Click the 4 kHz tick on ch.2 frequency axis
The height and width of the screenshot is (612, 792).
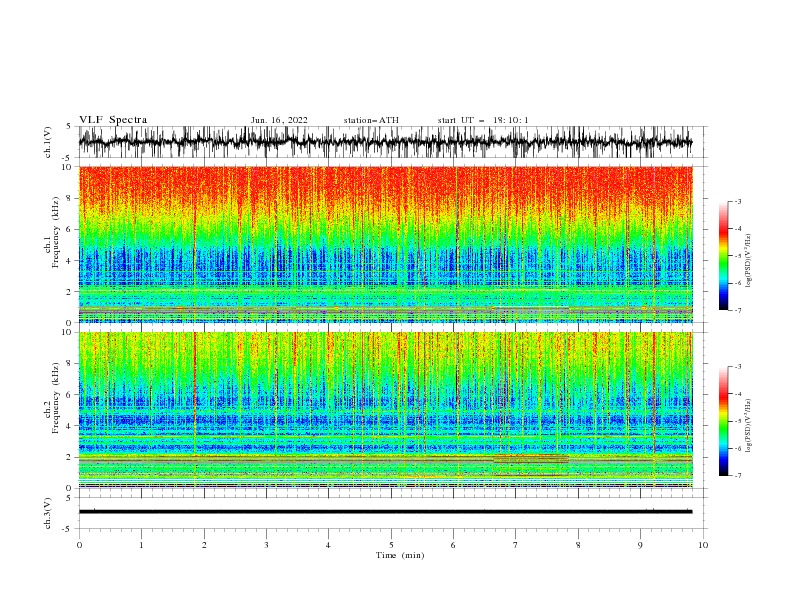[x=69, y=426]
